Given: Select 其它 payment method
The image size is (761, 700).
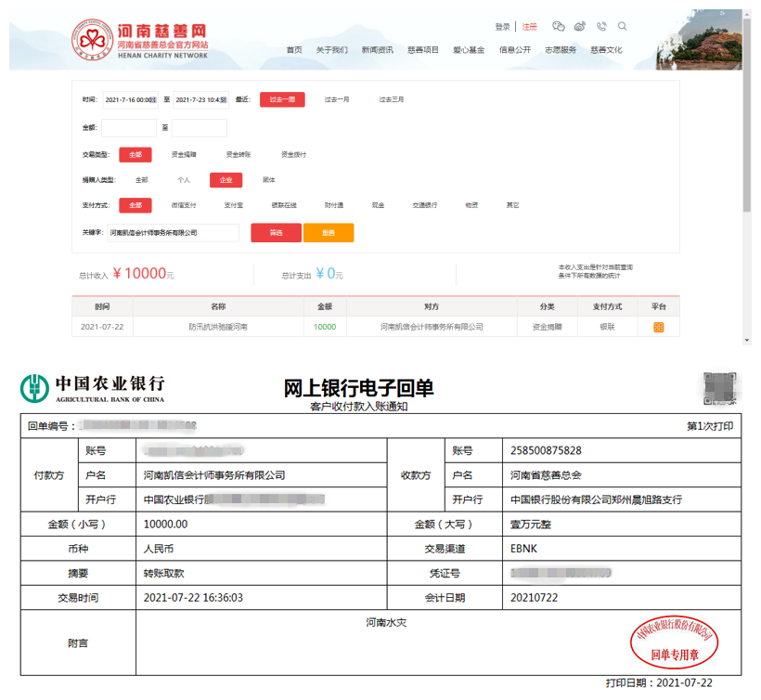Looking at the screenshot, I should tap(513, 205).
